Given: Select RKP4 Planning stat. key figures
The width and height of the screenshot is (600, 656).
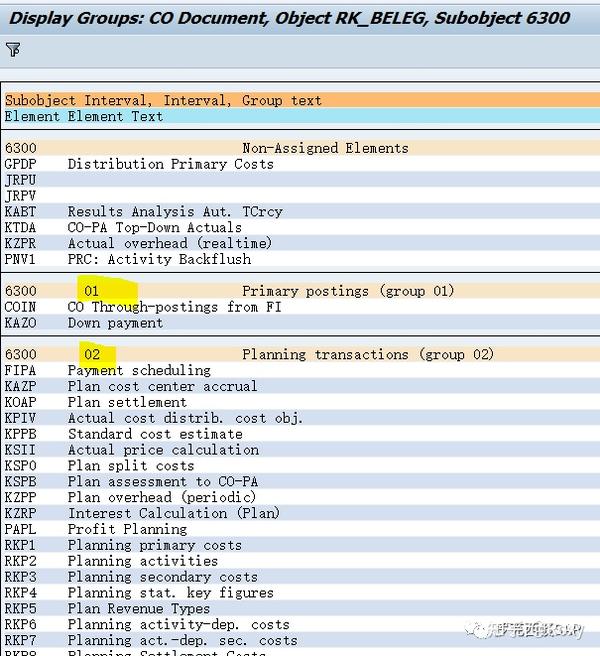Looking at the screenshot, I should pyautogui.click(x=301, y=593).
